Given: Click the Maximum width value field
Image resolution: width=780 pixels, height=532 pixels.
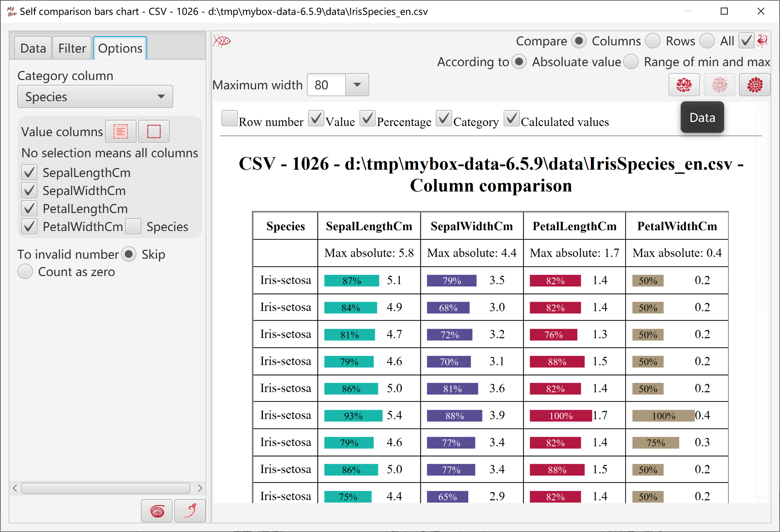Looking at the screenshot, I should [x=327, y=85].
